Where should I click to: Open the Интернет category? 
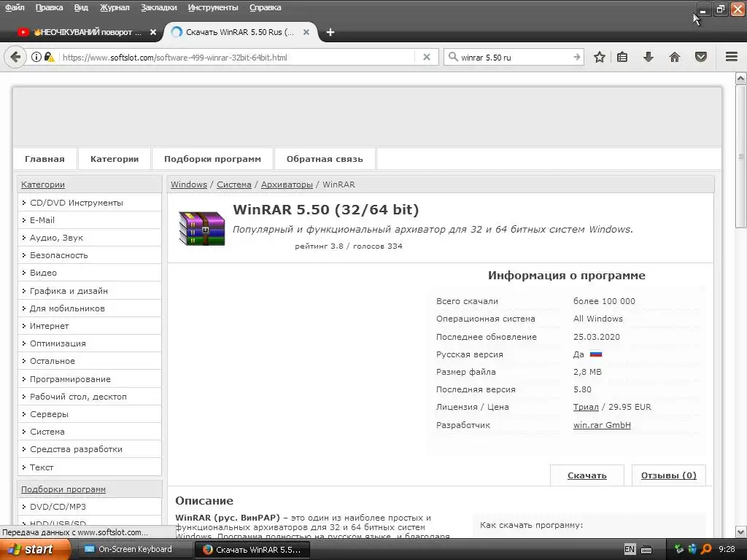(x=49, y=326)
